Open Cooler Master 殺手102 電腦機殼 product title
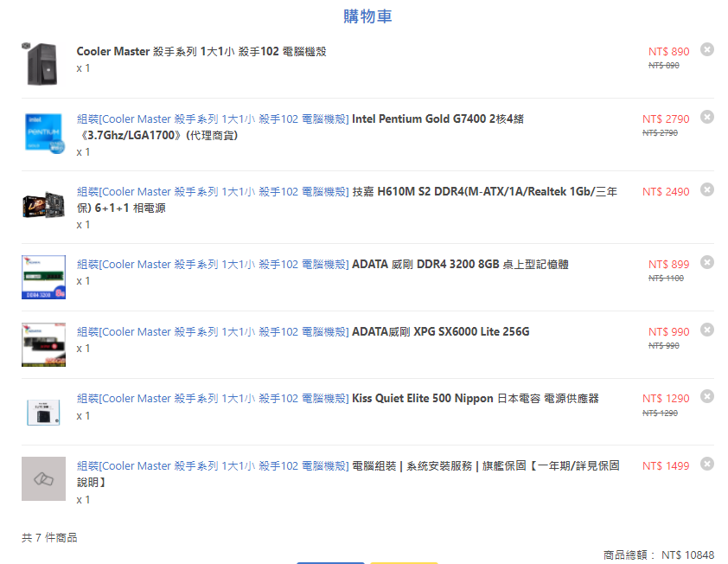The image size is (728, 564). coord(201,52)
